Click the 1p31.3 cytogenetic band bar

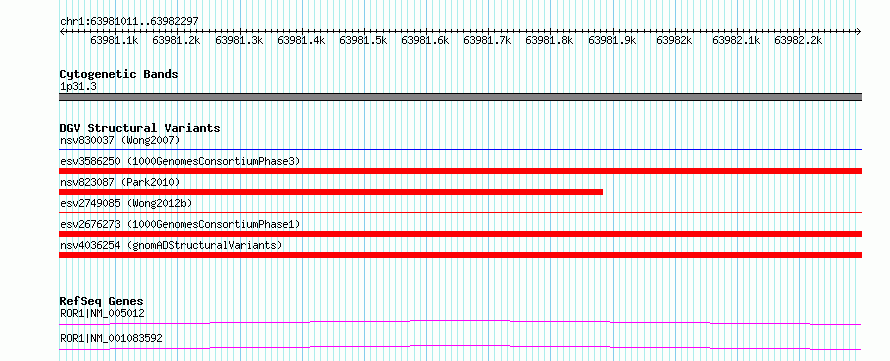(460, 97)
